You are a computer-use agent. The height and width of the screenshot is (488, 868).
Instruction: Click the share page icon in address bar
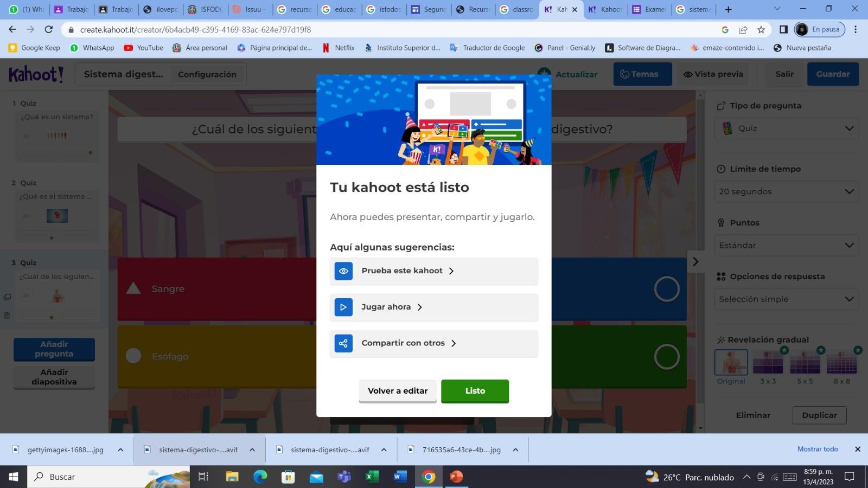pos(743,29)
